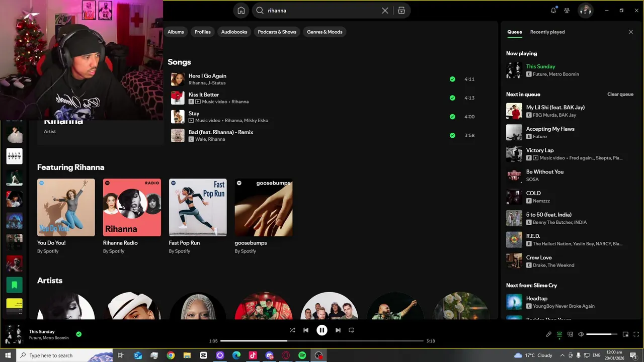The width and height of the screenshot is (644, 362).
Task: Open Windows Start menu
Action: 8,355
